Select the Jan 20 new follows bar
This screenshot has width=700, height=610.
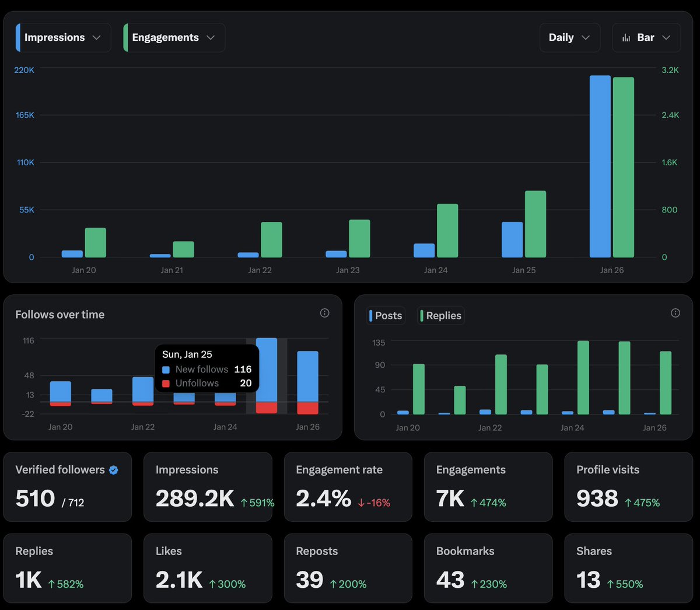tap(61, 392)
